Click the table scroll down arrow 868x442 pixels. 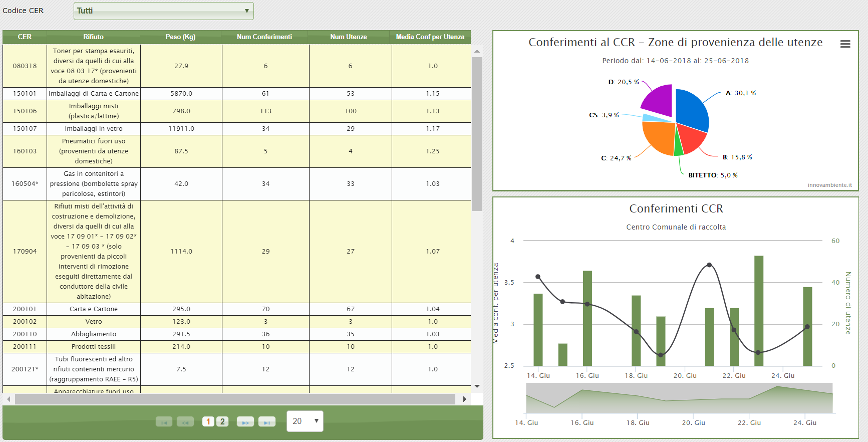point(477,386)
